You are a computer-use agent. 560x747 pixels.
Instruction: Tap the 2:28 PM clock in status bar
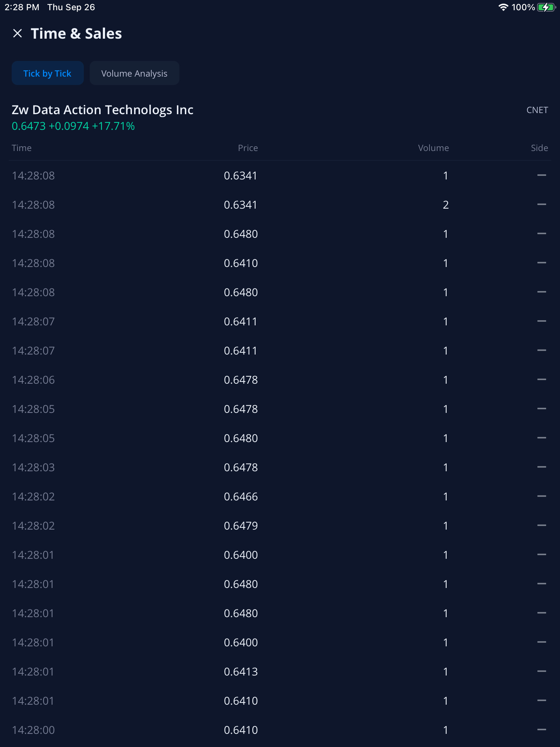(x=22, y=7)
